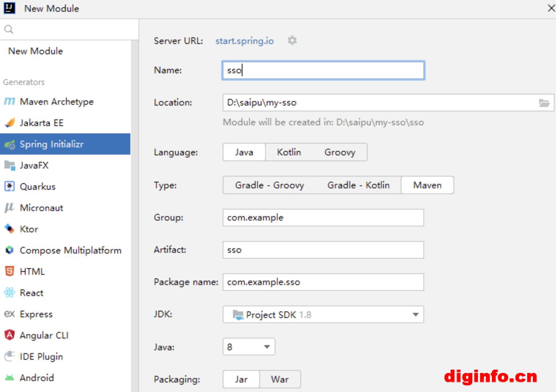The image size is (556, 392).
Task: Click the Android robot icon
Action: click(x=10, y=378)
